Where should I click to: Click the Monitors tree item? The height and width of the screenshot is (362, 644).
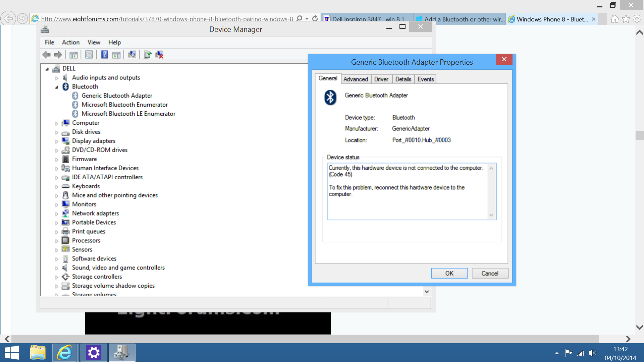coord(84,204)
